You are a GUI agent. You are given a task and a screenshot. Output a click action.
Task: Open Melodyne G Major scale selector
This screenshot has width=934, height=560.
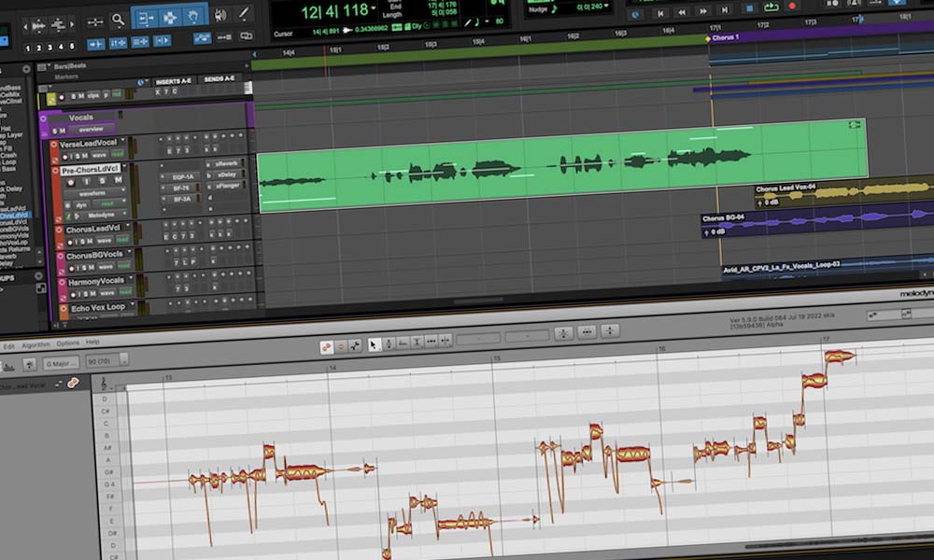click(x=60, y=363)
